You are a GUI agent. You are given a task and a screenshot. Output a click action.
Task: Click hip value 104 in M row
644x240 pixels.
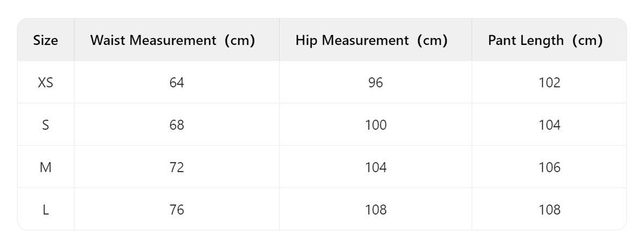(x=376, y=167)
